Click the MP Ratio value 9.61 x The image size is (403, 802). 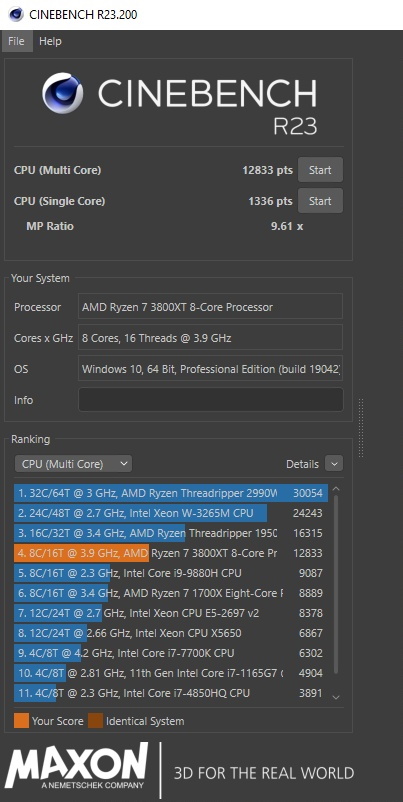286,226
